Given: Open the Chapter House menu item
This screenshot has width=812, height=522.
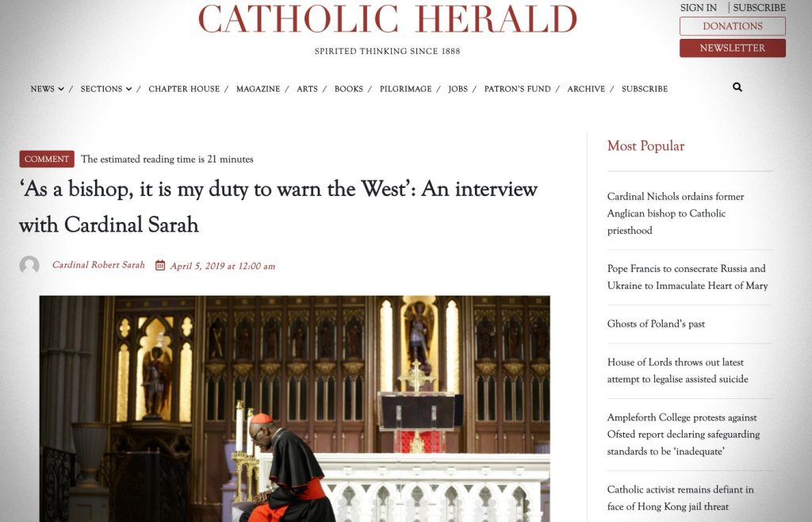Looking at the screenshot, I should tap(184, 89).
